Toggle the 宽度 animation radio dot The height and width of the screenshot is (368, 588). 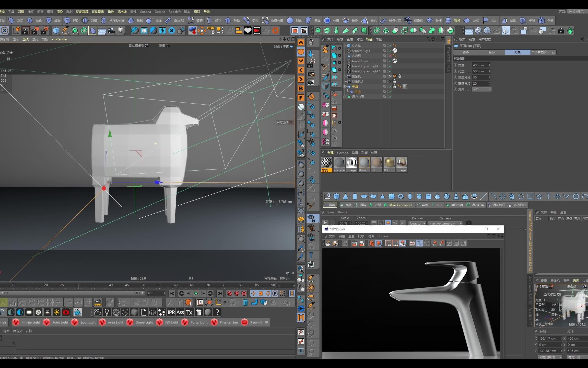point(455,65)
